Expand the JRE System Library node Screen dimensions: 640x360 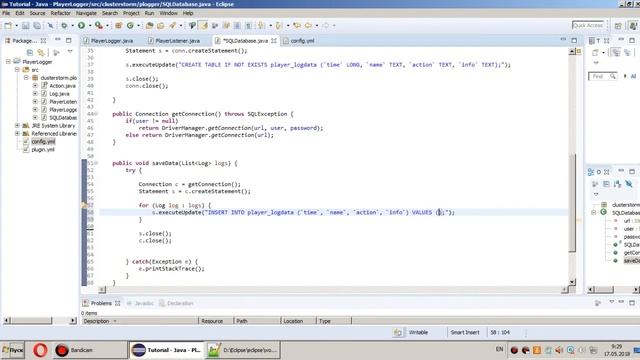pos(17,126)
